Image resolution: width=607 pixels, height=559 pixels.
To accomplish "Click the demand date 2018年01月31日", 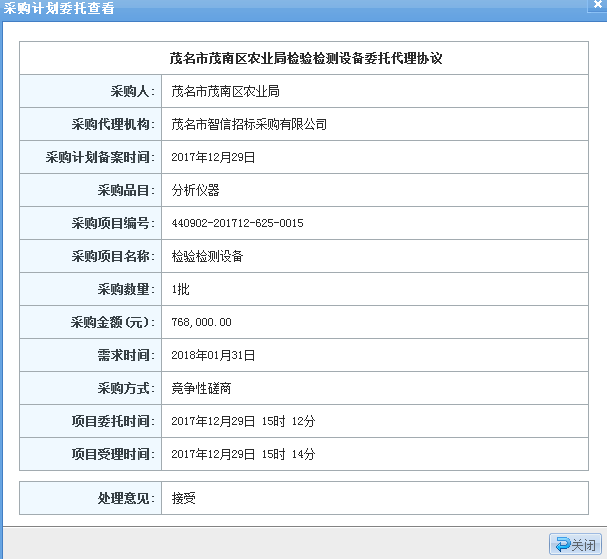I will (x=214, y=355).
